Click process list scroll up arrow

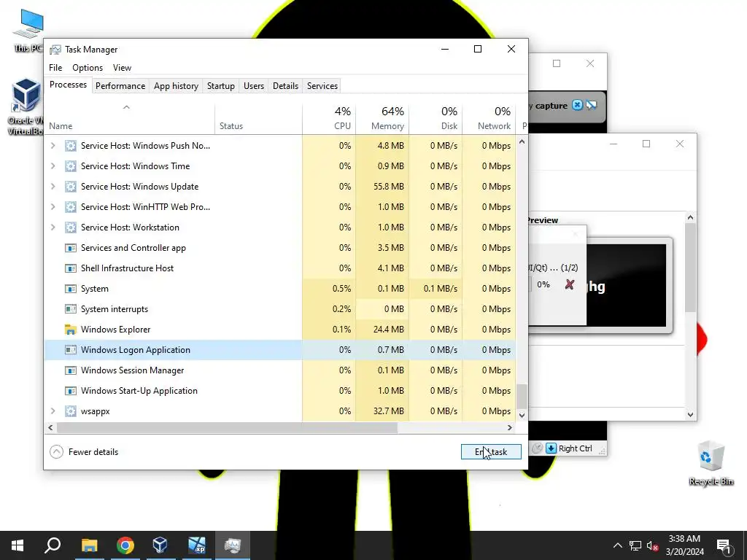522,142
